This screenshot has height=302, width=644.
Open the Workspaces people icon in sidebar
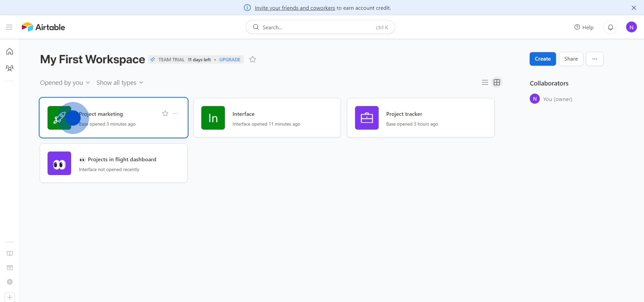coord(10,68)
